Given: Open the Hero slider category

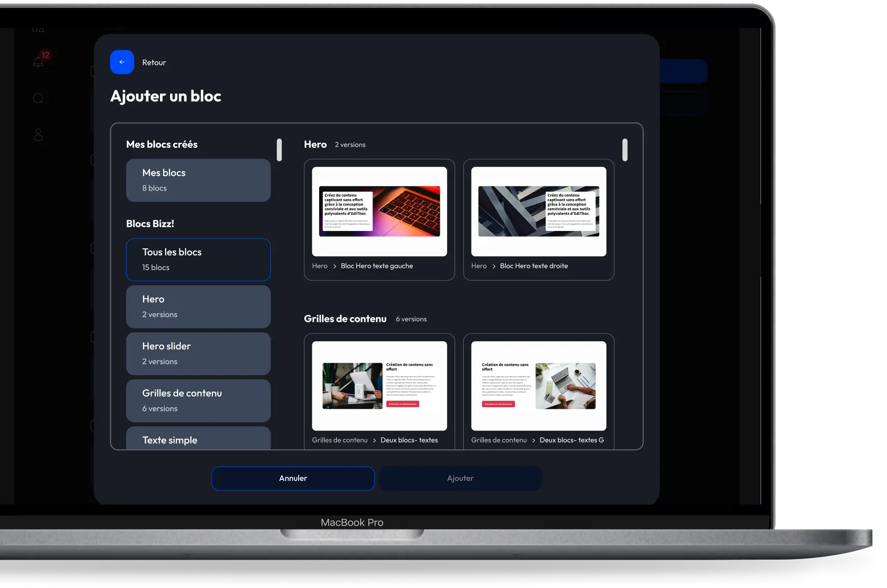Looking at the screenshot, I should point(198,353).
